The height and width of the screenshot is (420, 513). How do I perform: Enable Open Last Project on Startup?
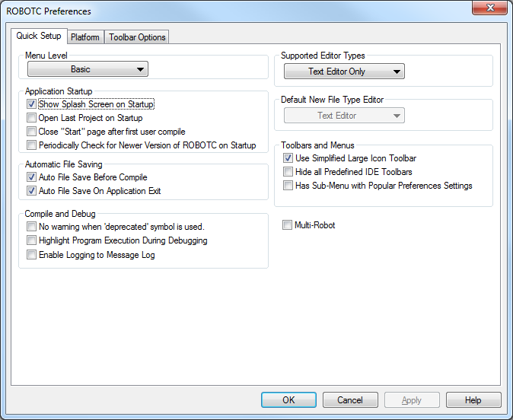point(31,118)
